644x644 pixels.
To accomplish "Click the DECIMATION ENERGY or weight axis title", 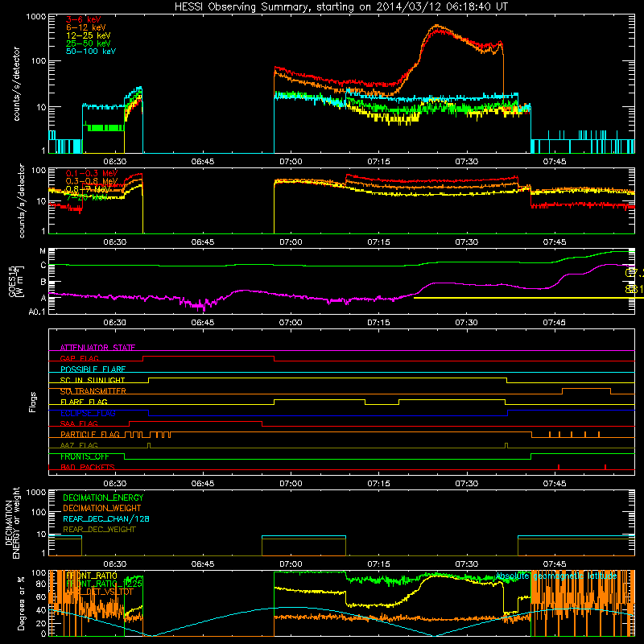I will (12, 522).
